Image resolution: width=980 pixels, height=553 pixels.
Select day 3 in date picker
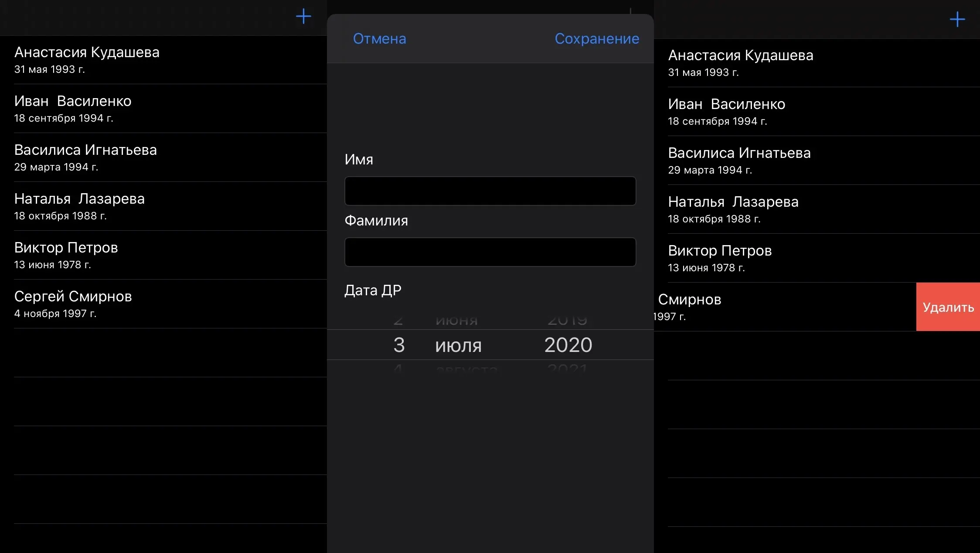tap(399, 345)
